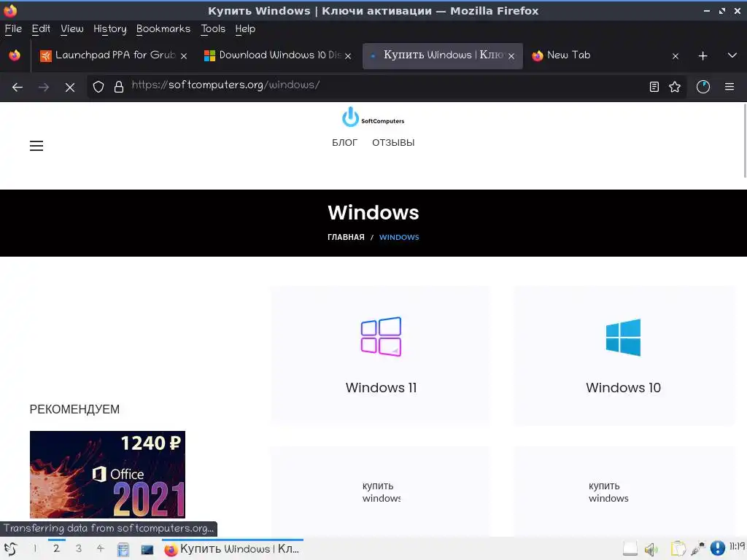Toggle reader view icon

(x=654, y=87)
